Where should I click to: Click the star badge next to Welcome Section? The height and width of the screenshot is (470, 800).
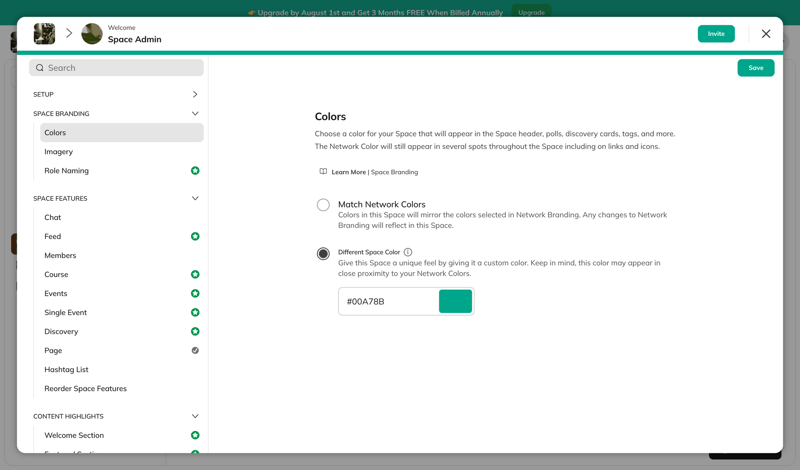click(x=195, y=435)
